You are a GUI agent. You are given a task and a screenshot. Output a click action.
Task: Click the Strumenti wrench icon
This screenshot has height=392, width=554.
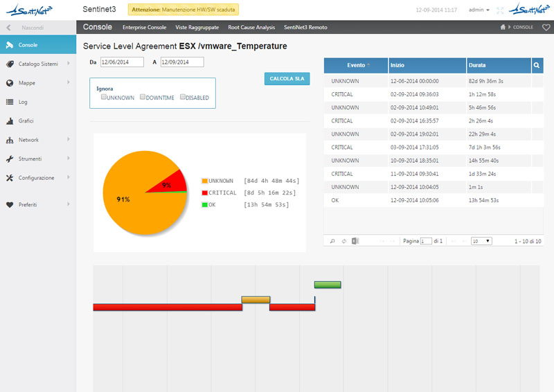pyautogui.click(x=10, y=159)
